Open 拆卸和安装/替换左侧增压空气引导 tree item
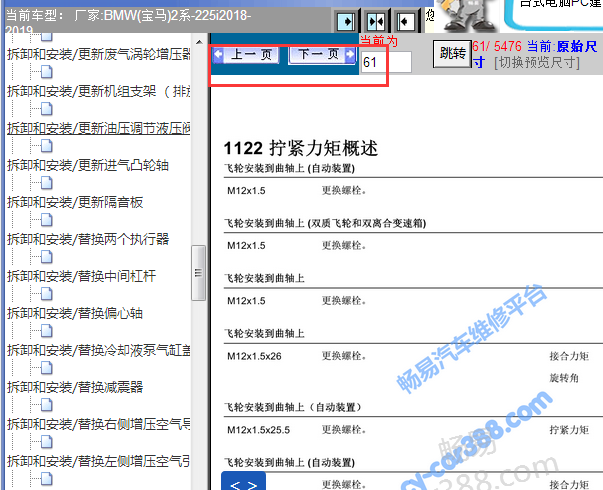 (x=98, y=461)
